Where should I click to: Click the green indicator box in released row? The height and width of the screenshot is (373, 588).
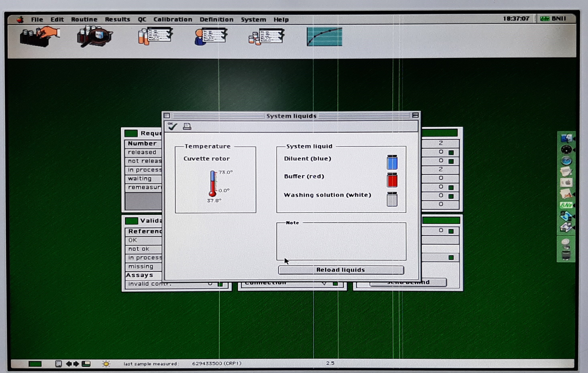point(451,153)
